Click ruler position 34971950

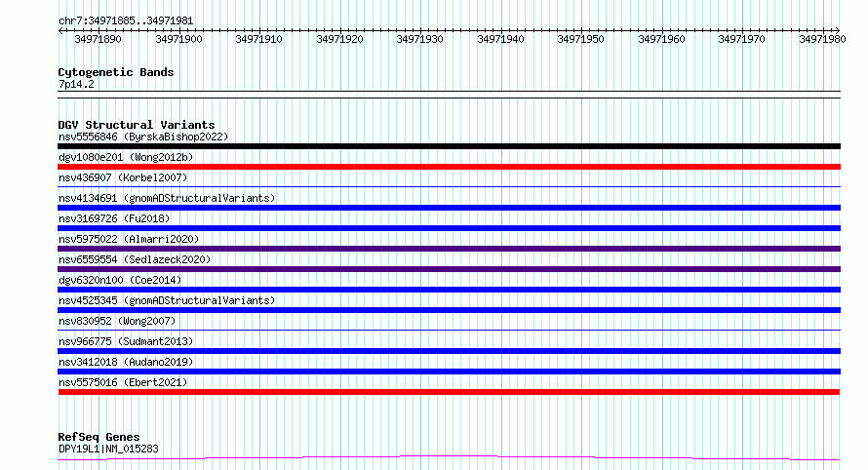point(580,39)
